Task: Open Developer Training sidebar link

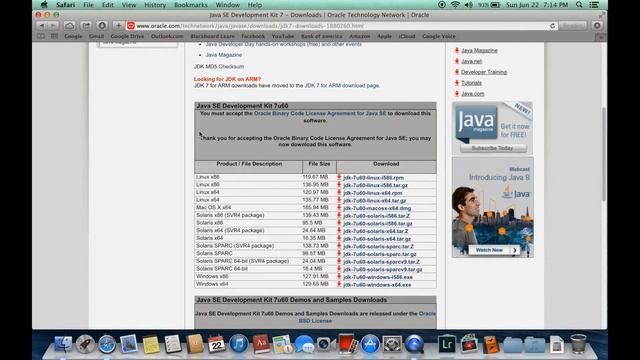Action: 484,72
